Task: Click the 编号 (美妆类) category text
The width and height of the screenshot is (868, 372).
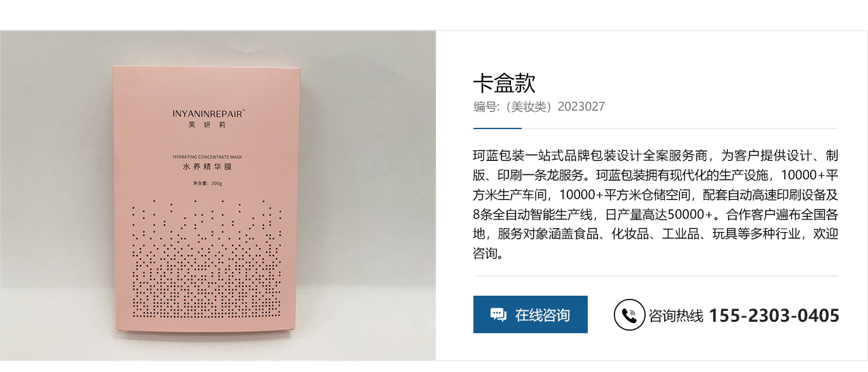Action: click(513, 107)
